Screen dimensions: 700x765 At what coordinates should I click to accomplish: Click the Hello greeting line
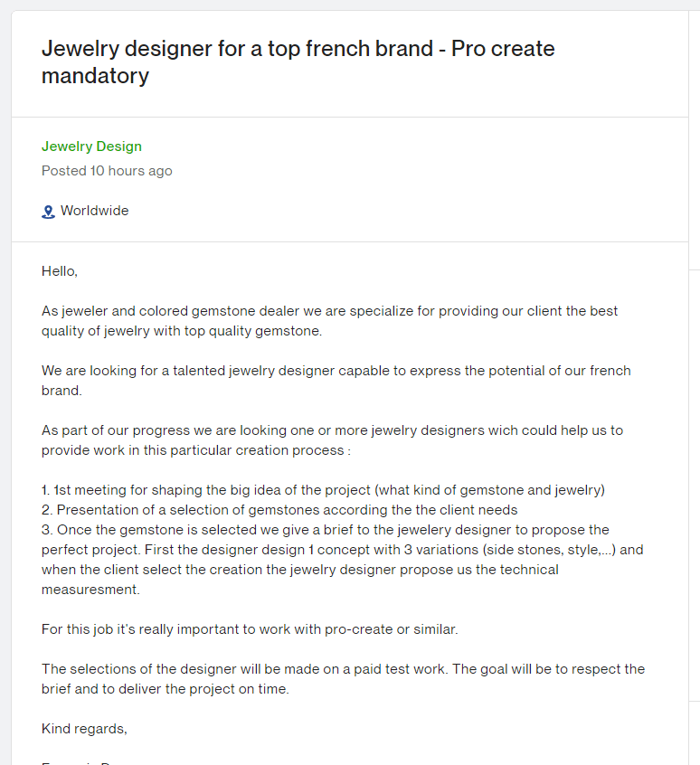pos(59,270)
